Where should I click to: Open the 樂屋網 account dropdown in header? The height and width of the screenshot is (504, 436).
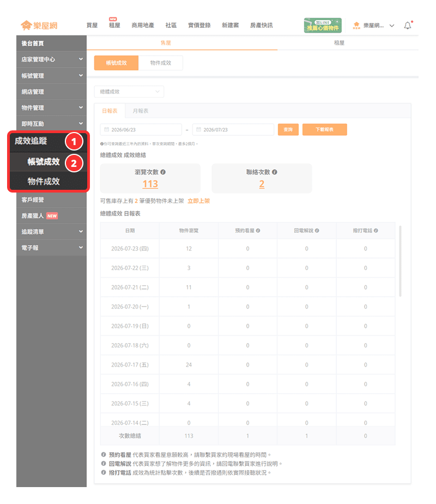coord(373,26)
